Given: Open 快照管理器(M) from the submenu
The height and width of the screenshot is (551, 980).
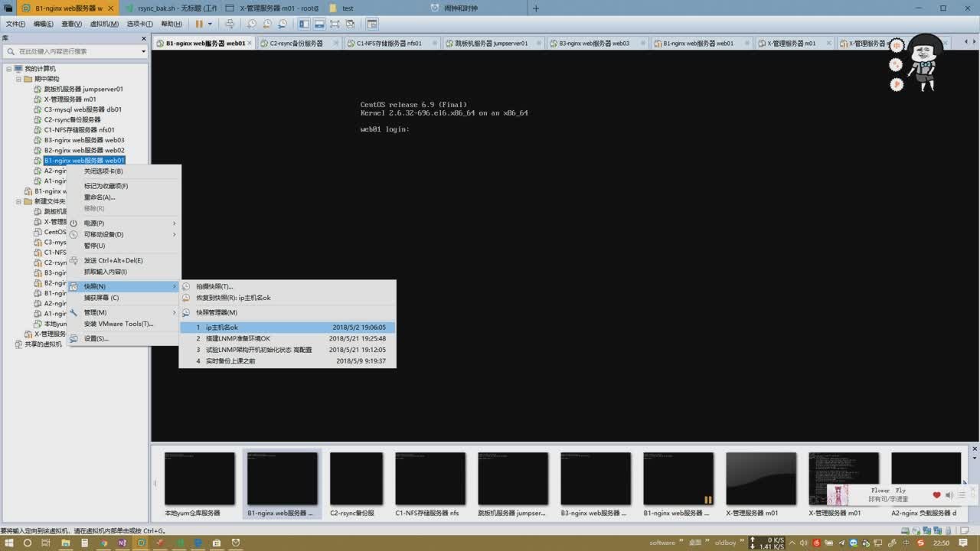Looking at the screenshot, I should pyautogui.click(x=287, y=312).
